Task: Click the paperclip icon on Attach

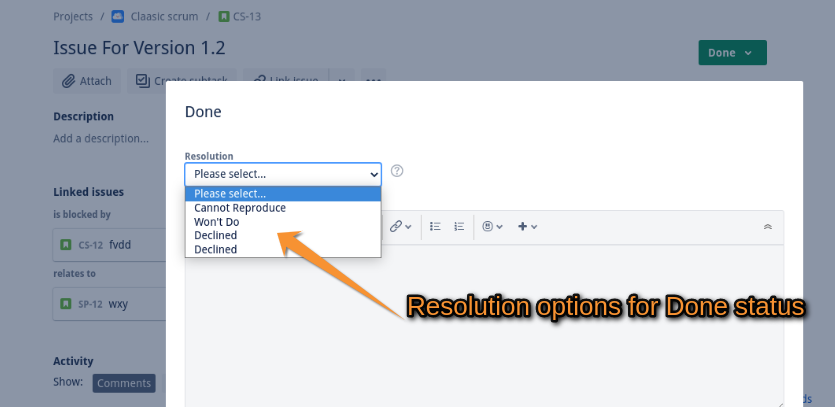Action: (68, 81)
